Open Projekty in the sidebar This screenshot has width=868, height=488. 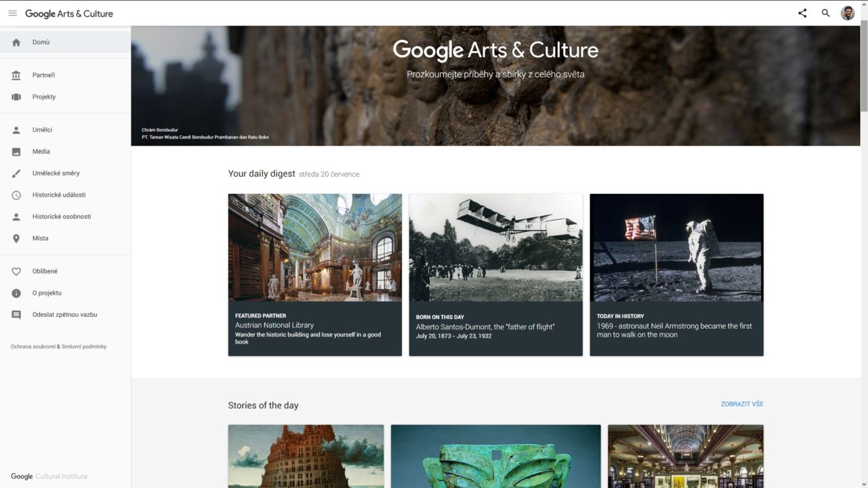[65, 97]
